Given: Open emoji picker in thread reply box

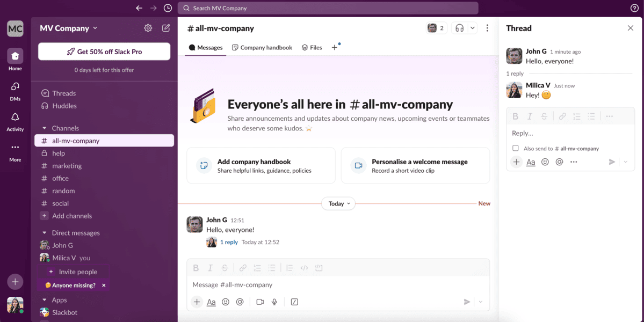Looking at the screenshot, I should 545,162.
